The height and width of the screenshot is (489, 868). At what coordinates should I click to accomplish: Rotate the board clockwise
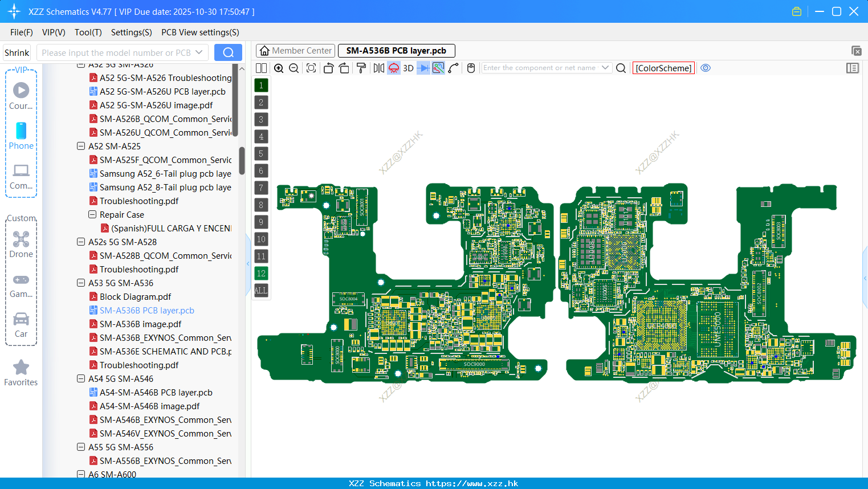pos(344,68)
